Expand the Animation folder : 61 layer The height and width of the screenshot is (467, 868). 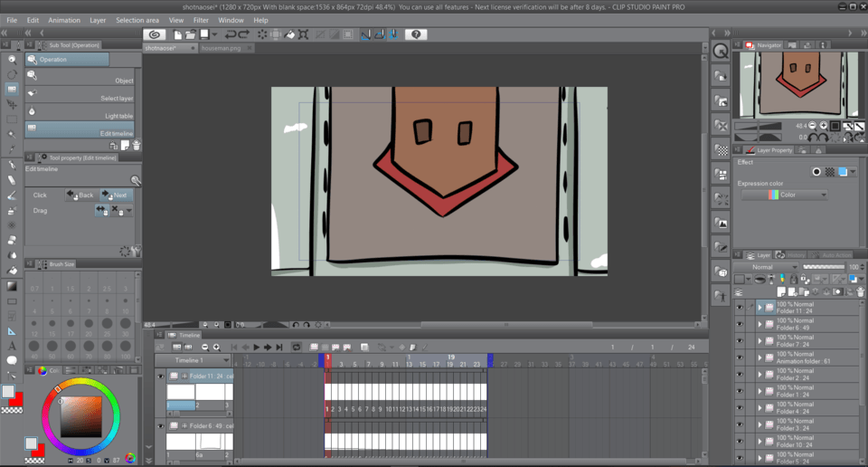(760, 357)
